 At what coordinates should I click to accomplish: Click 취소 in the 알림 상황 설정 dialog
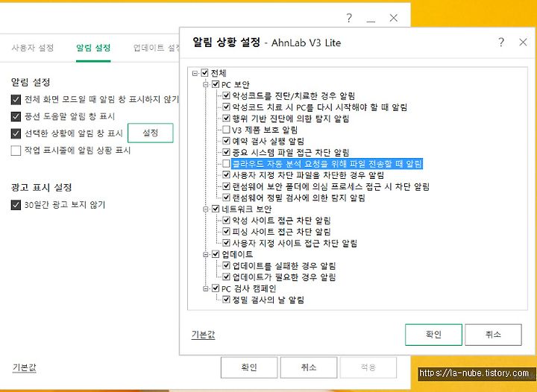(493, 335)
